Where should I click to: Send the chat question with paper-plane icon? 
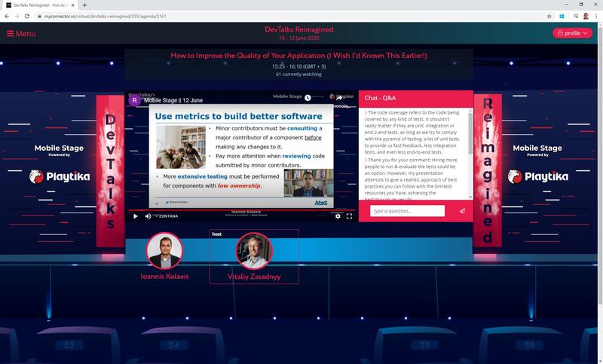pyautogui.click(x=462, y=211)
